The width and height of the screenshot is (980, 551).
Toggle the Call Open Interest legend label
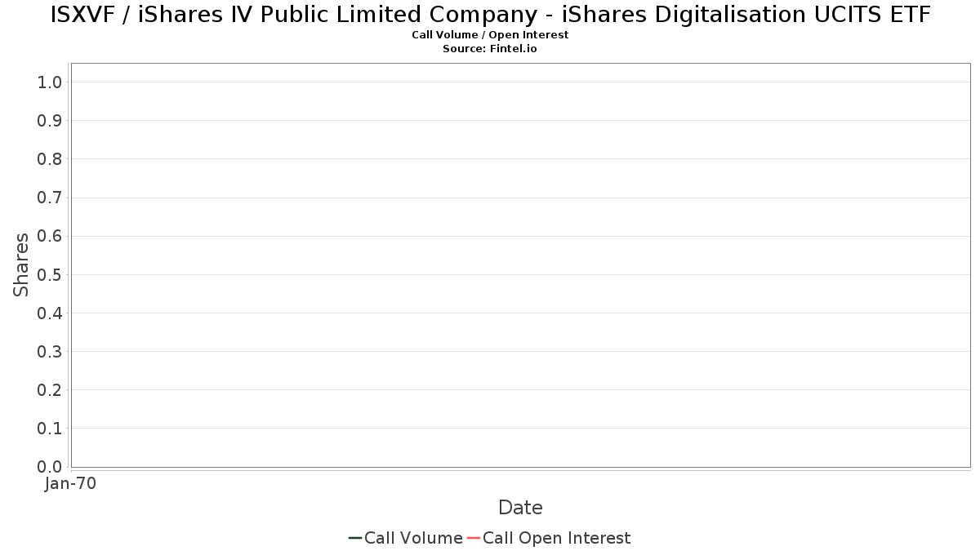click(x=556, y=538)
